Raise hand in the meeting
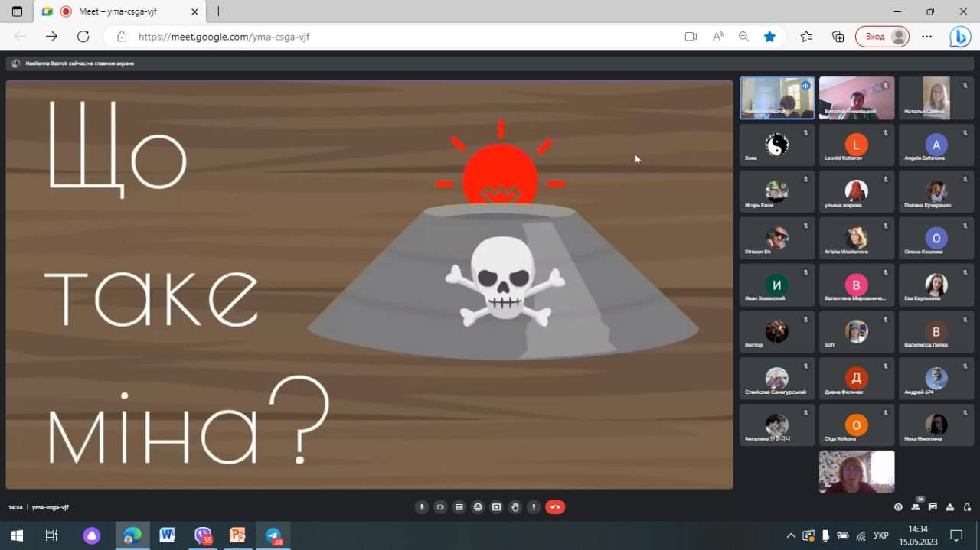The height and width of the screenshot is (550, 980). 515,507
